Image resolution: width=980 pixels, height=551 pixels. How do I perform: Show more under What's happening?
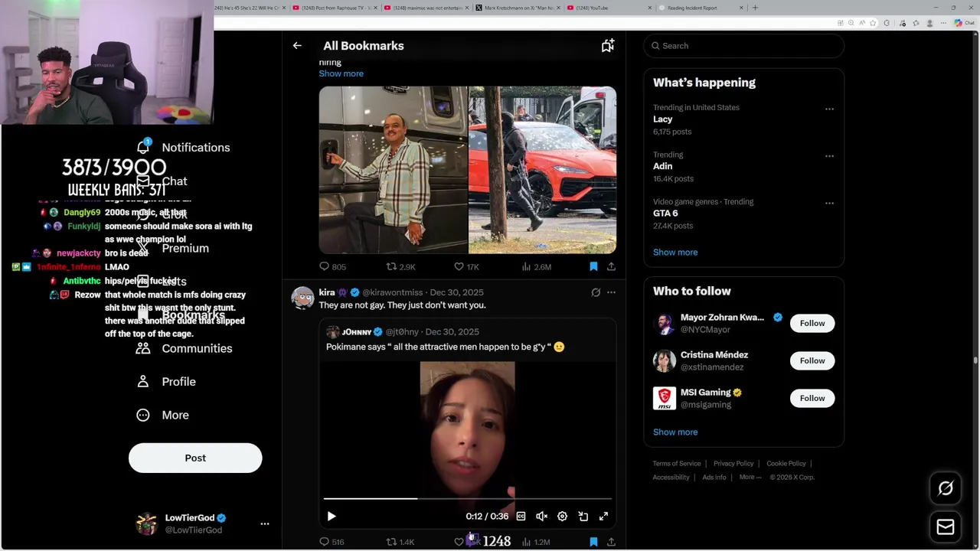[675, 252]
